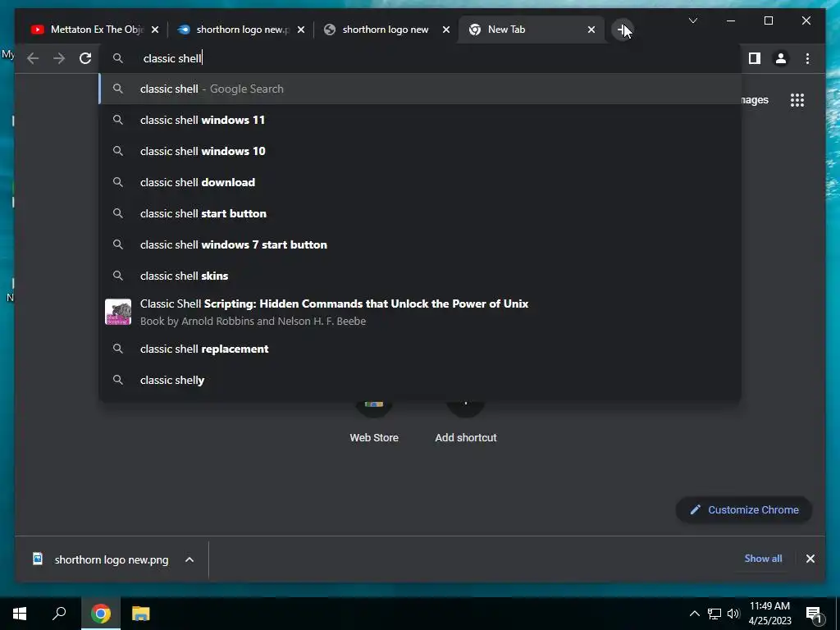Screen dimensions: 840x630
Task: Close the downloads bar
Action: pos(810,559)
